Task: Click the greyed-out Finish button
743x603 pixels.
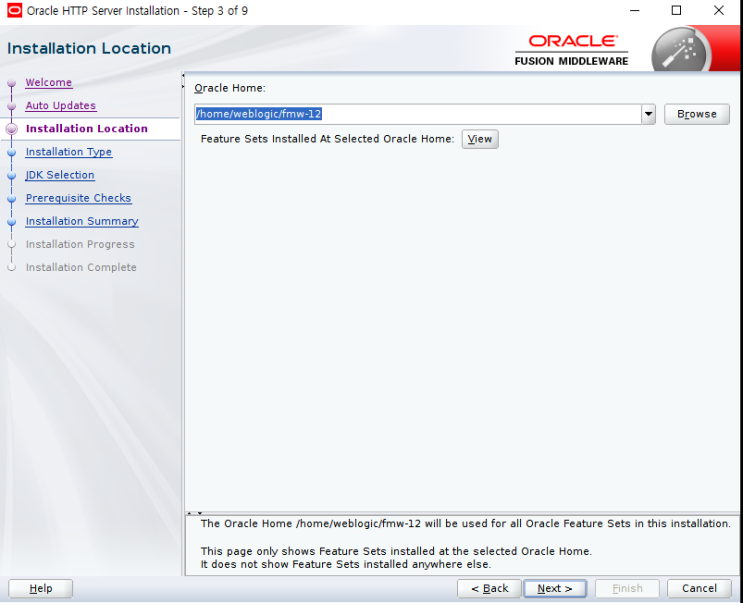Action: coord(627,588)
